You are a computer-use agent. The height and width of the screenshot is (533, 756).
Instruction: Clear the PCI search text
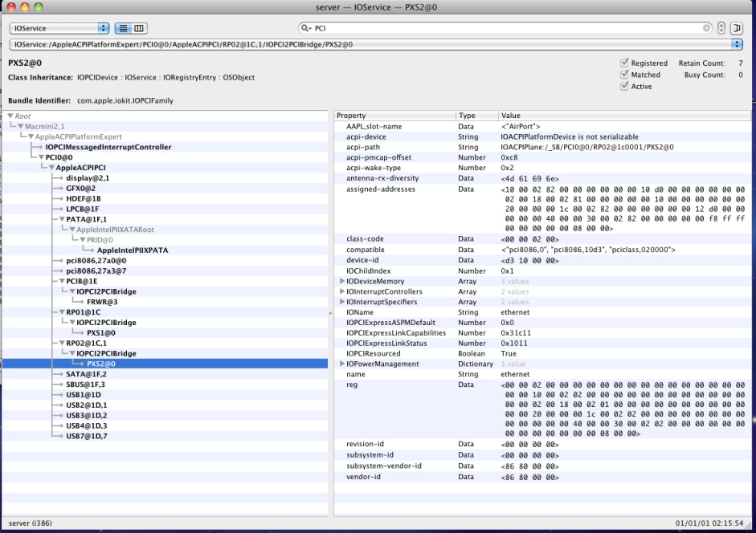[706, 28]
